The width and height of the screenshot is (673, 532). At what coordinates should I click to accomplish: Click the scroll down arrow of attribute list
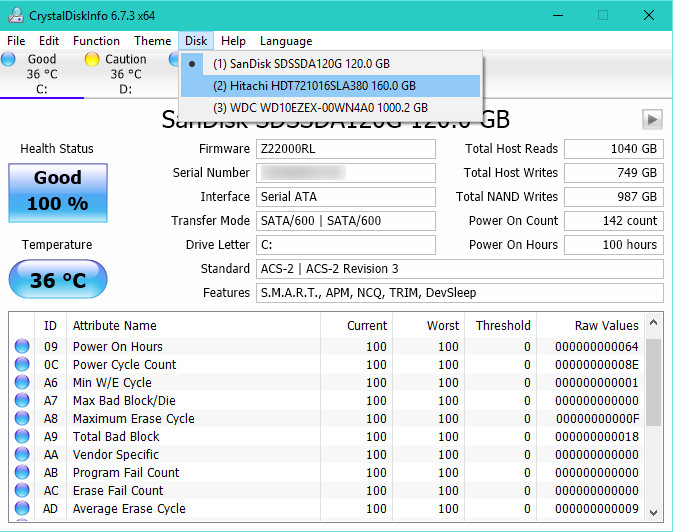coord(653,512)
